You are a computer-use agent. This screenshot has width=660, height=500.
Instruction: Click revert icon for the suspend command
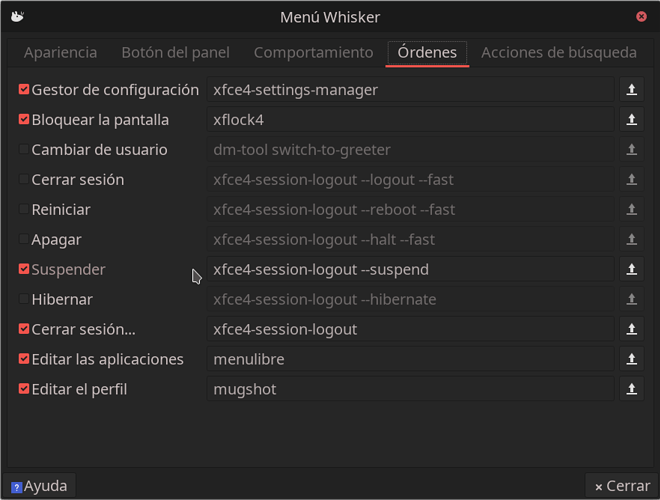tap(631, 269)
